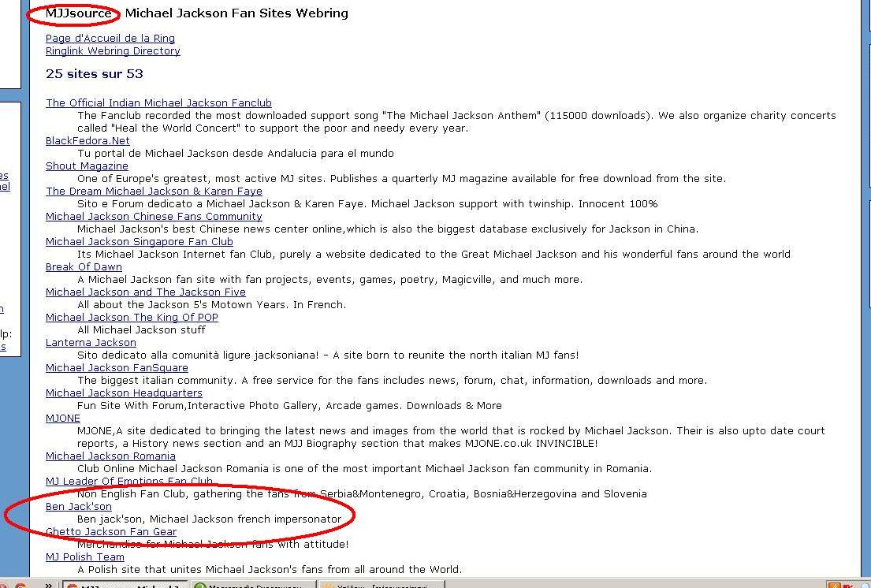871x588 pixels.
Task: Open the Ringlink Webring Directory link
Action: 113,51
